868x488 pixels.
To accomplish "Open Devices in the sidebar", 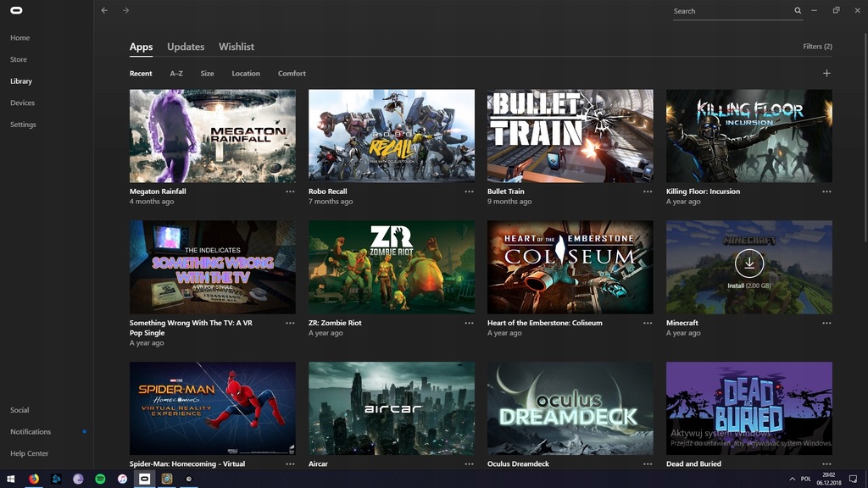I will (22, 103).
